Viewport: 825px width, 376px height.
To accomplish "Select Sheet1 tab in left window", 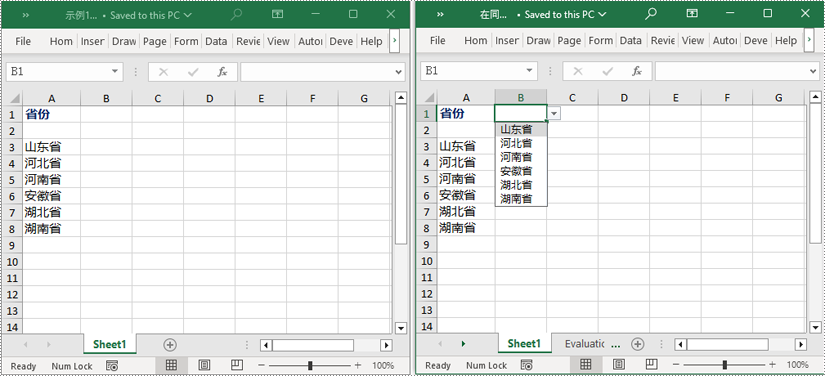I will click(109, 344).
